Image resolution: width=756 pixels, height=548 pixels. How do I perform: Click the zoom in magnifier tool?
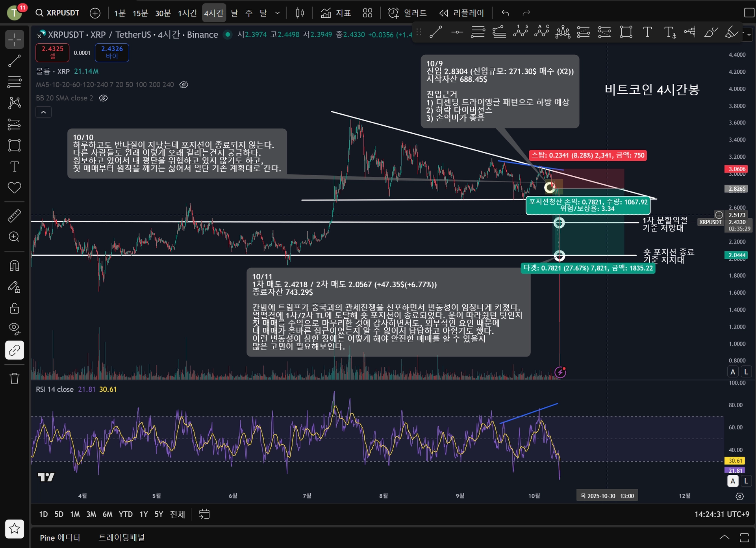click(15, 237)
